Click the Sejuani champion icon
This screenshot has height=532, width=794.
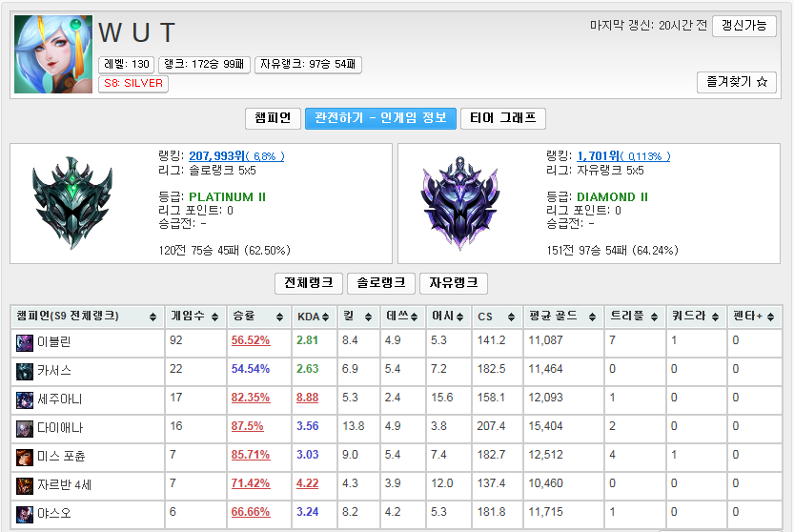pyautogui.click(x=25, y=400)
